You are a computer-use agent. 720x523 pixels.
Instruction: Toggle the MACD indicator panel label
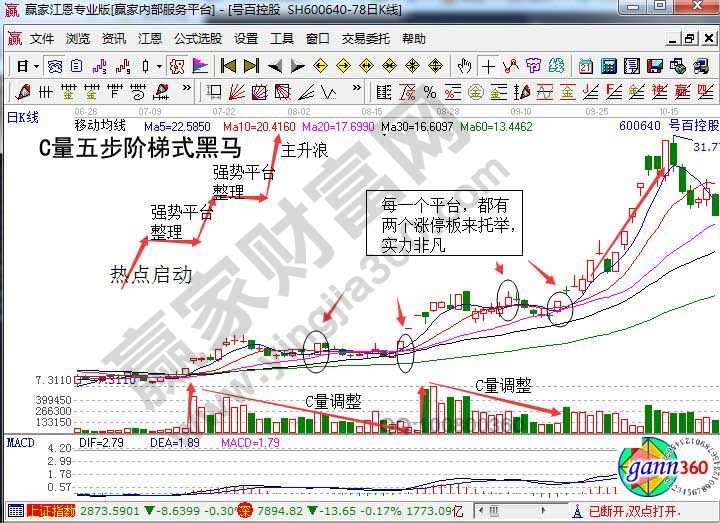(20, 442)
